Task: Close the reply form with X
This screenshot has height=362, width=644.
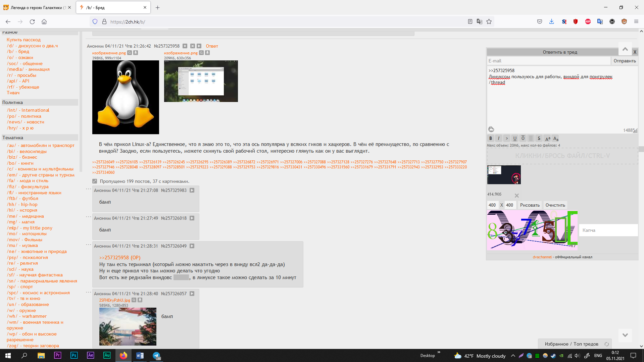Action: click(635, 52)
